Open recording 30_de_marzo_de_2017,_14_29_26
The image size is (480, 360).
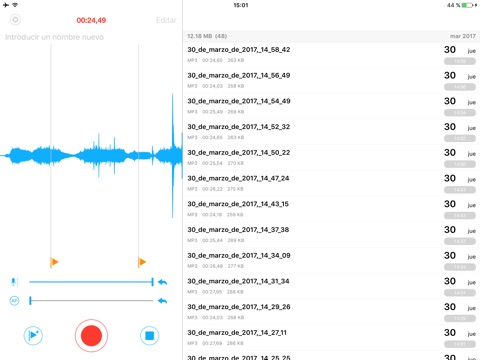click(x=332, y=312)
